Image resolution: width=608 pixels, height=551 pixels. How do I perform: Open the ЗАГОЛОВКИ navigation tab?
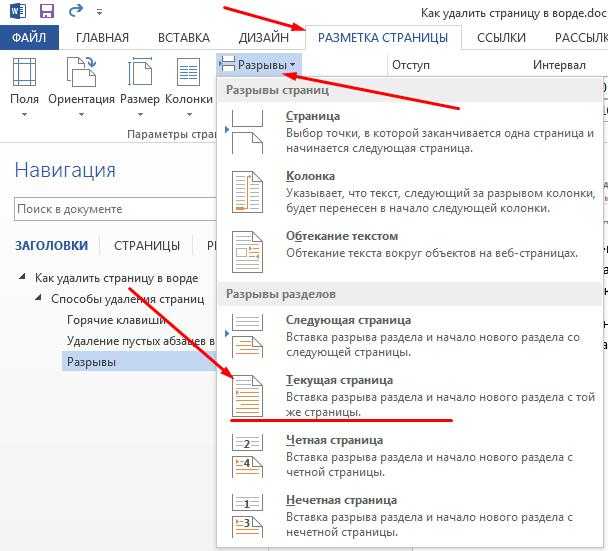click(x=52, y=245)
